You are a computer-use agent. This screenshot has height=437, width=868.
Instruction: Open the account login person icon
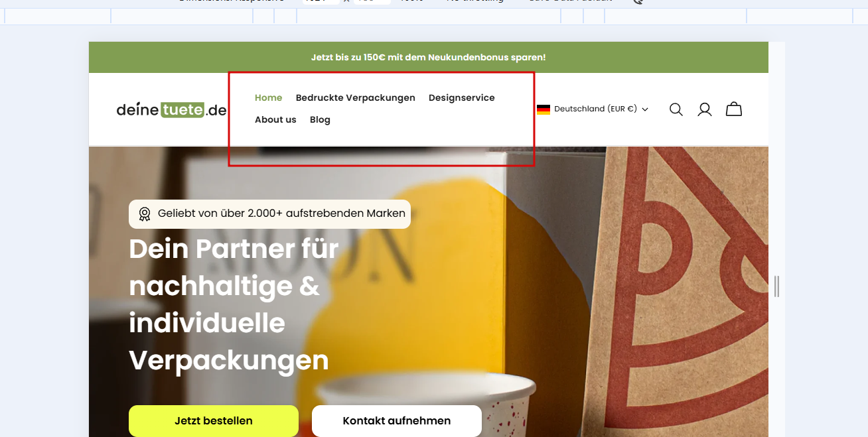tap(705, 109)
